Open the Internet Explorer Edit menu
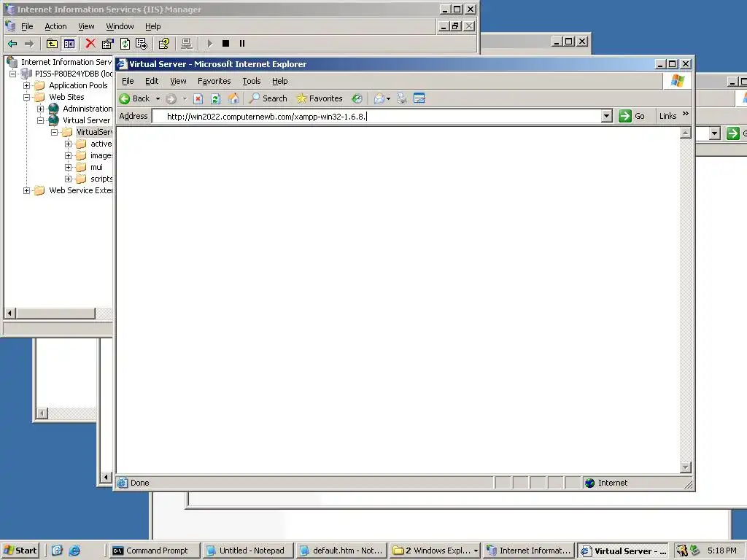 (x=152, y=81)
